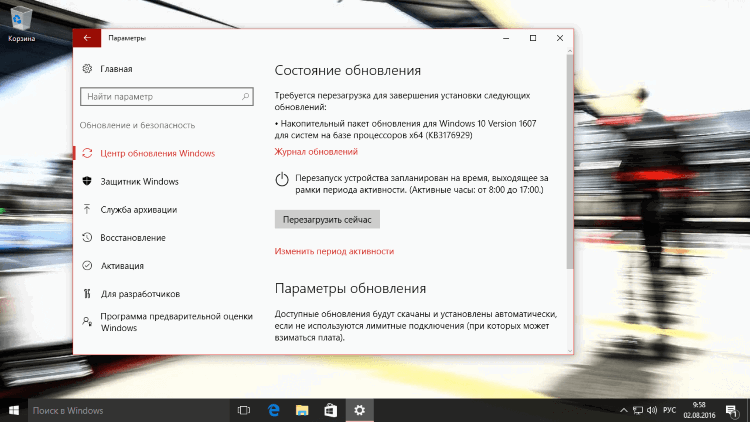Click the magnifier icon in search box
The width and height of the screenshot is (750, 422).
coord(245,97)
